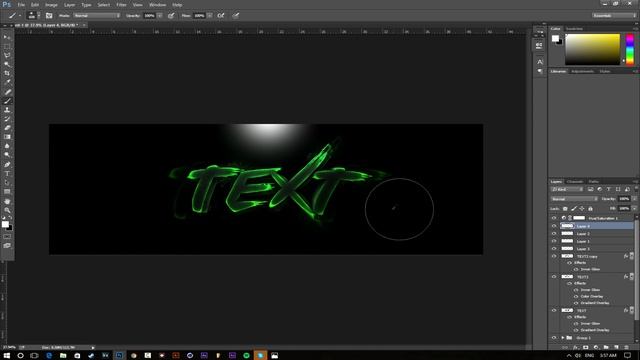The image size is (640, 360).
Task: Select the Eyedropper tool
Action: coord(7,82)
